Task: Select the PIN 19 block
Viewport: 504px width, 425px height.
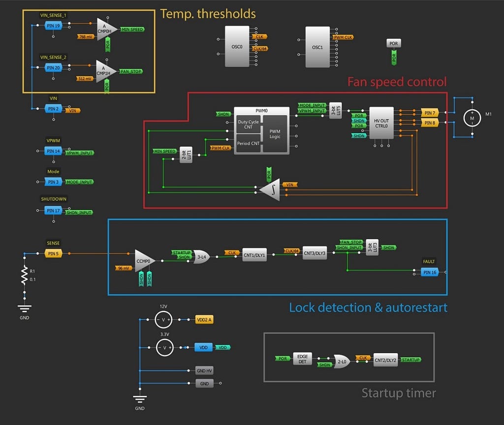Action: point(53,26)
